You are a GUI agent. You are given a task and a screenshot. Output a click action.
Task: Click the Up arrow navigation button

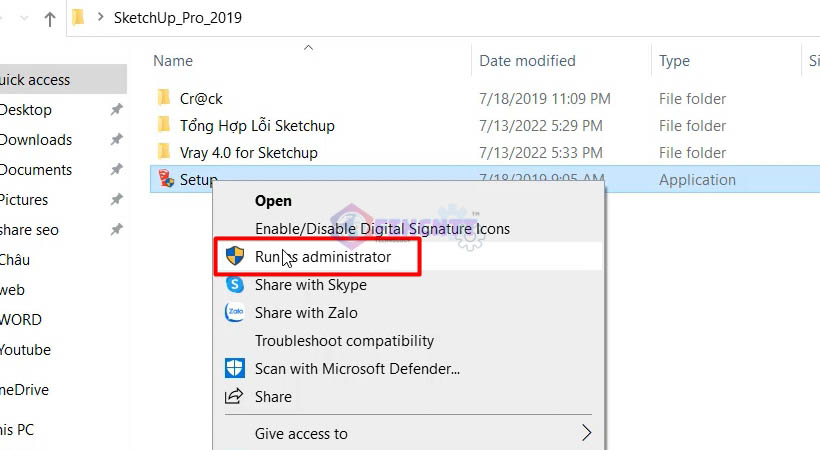point(50,18)
